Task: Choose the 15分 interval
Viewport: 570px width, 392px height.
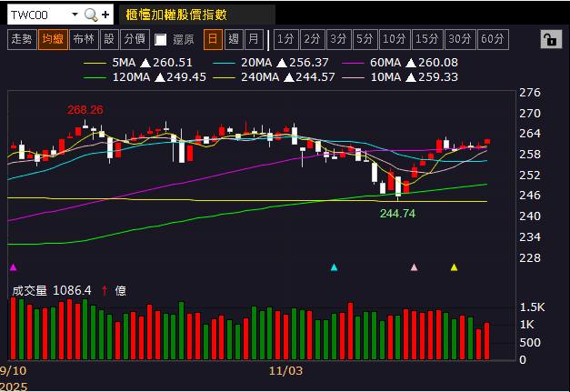Action: pos(427,39)
